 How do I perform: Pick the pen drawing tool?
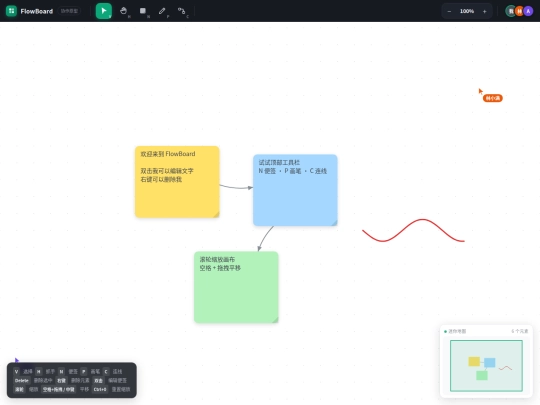tap(162, 11)
